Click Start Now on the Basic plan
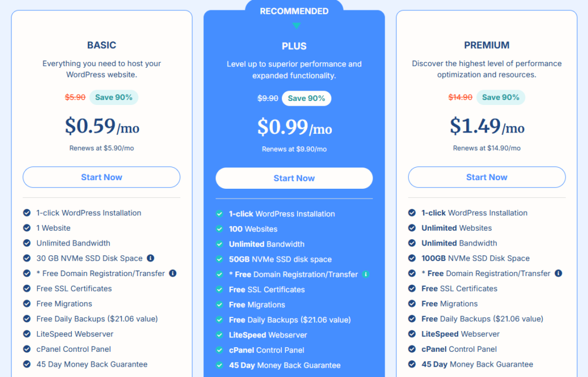 101,177
